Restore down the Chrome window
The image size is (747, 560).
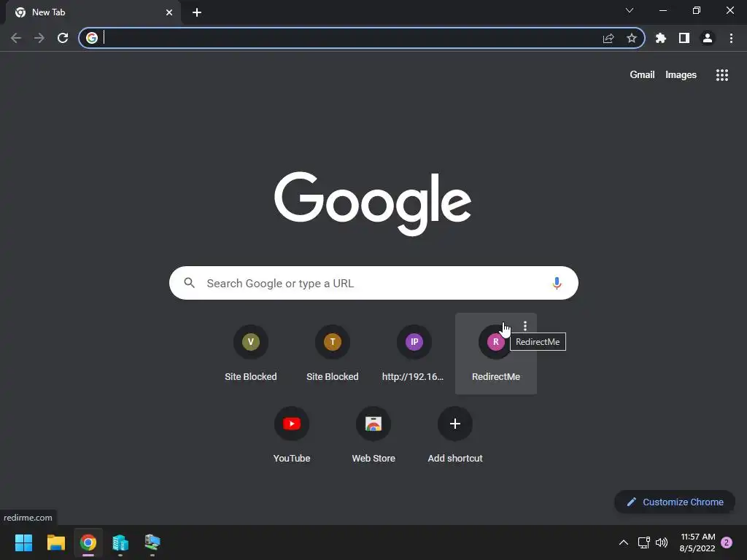coord(697,10)
